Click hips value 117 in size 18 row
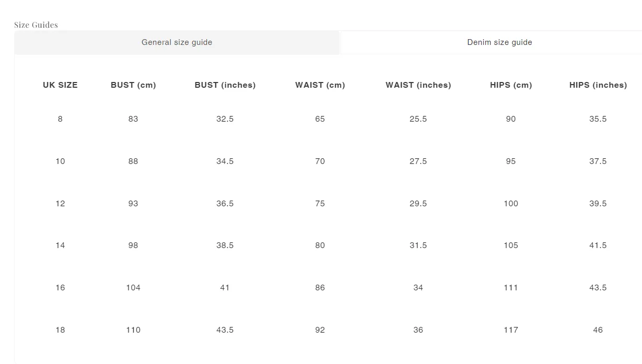642x364 pixels. pos(511,330)
